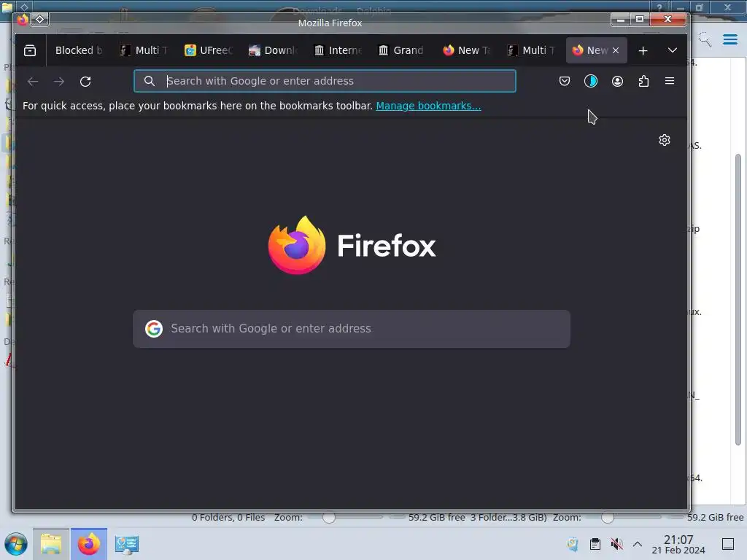The height and width of the screenshot is (560, 747).
Task: Open the Dolphin hamburger menu behind Firefox
Action: click(729, 39)
